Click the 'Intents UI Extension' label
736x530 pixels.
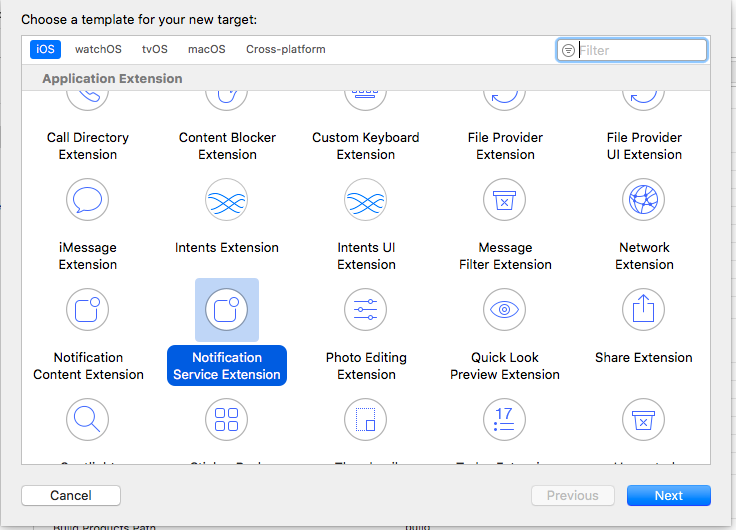366,256
